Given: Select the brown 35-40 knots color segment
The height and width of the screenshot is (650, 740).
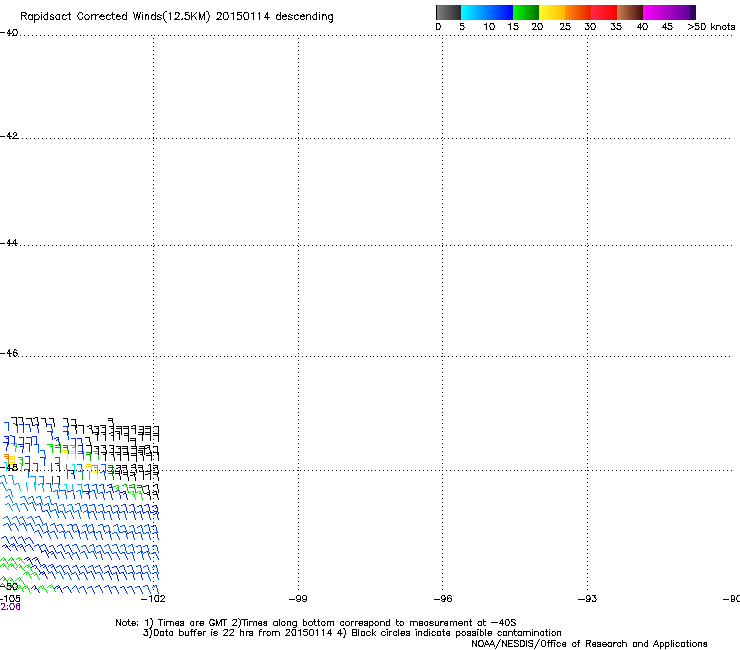Looking at the screenshot, I should coord(630,12).
